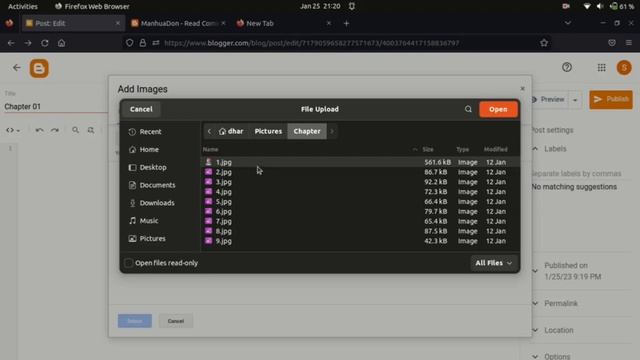Open the Preview dropdown arrow
This screenshot has height=360, width=640.
pyautogui.click(x=575, y=100)
